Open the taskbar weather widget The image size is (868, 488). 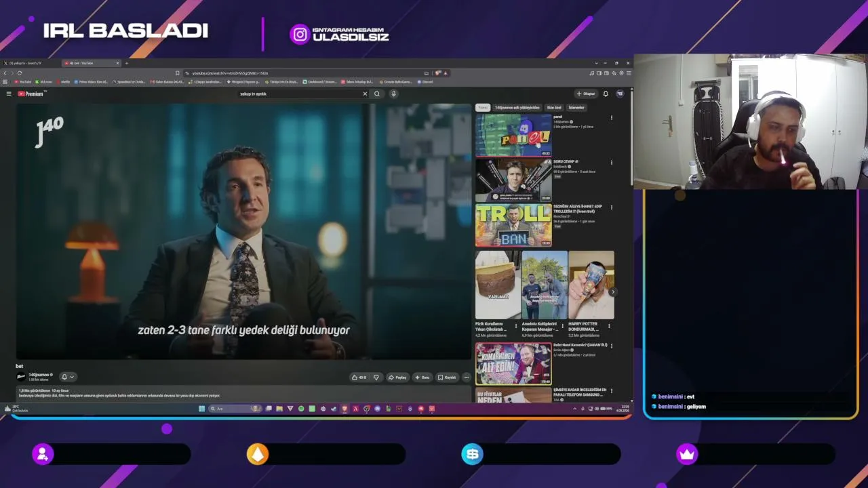tap(16, 409)
